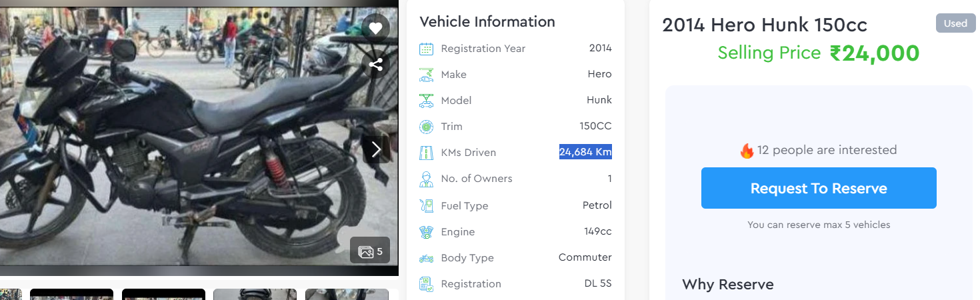Click the Vehicle Information heading
This screenshot has width=980, height=300.
[487, 21]
